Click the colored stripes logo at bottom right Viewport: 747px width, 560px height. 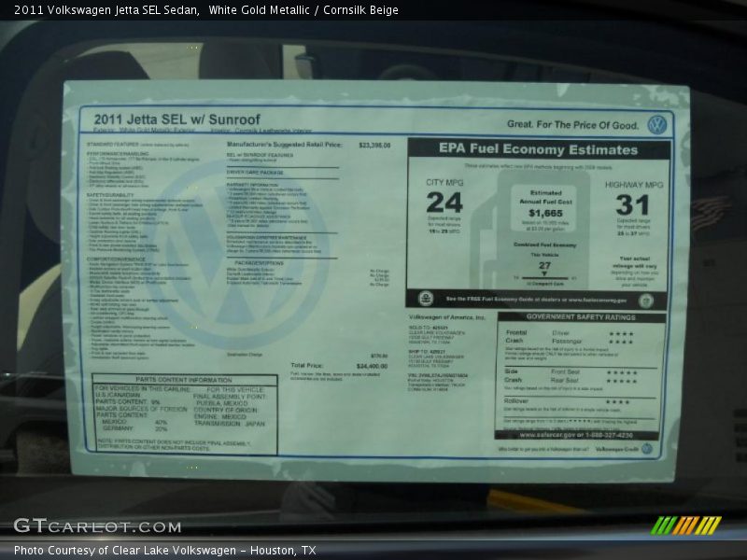pos(685,525)
